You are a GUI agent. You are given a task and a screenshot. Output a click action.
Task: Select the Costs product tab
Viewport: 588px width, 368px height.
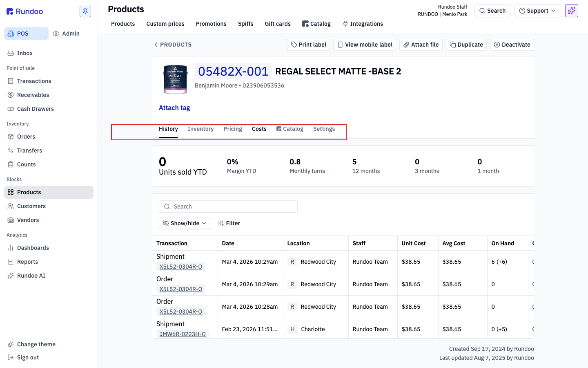[259, 129]
